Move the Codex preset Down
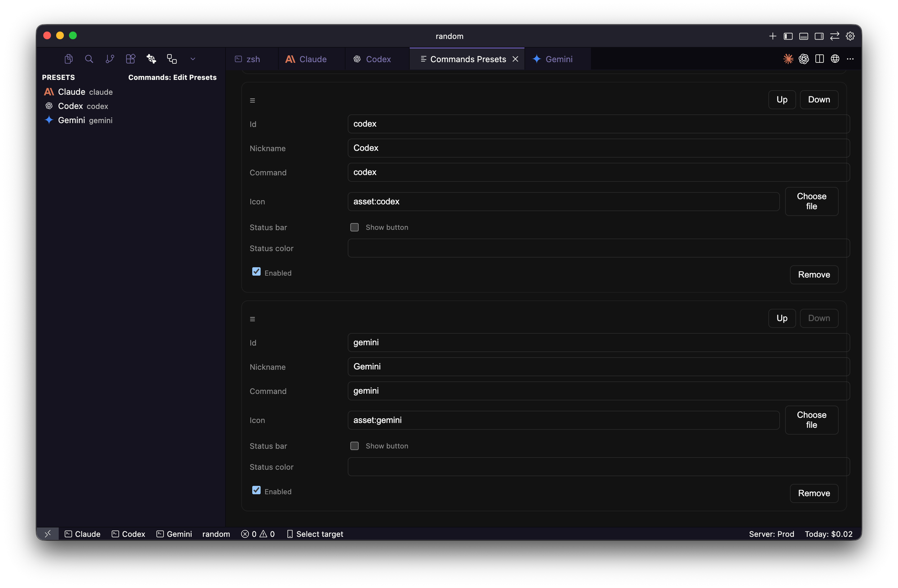The width and height of the screenshot is (898, 588). pyautogui.click(x=819, y=100)
